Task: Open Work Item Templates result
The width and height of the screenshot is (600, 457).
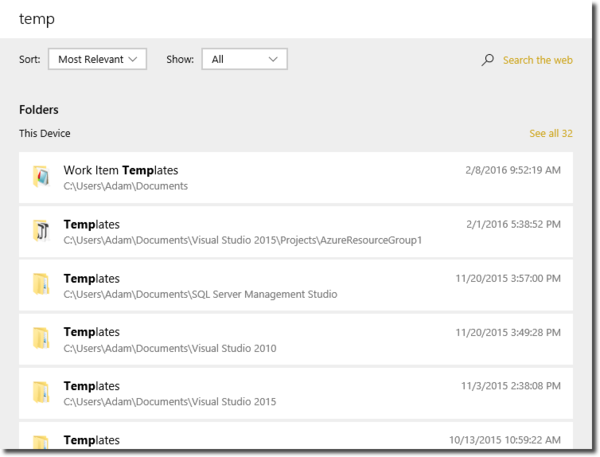Action: coord(296,178)
